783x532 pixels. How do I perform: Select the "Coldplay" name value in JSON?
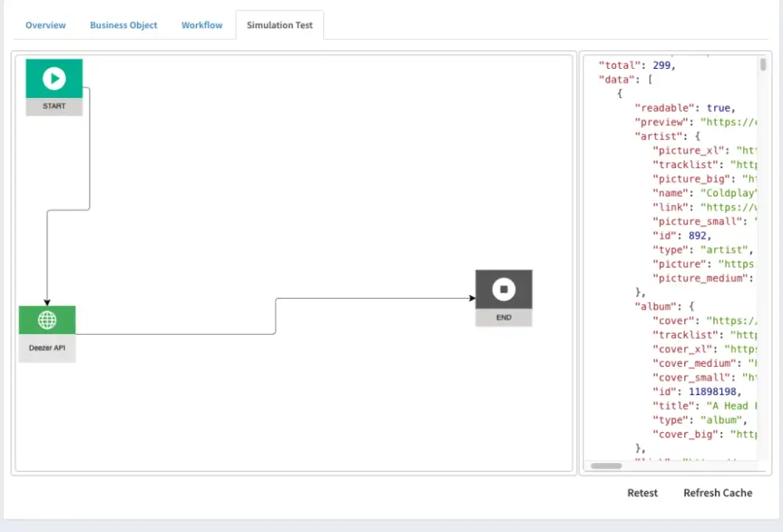coord(730,192)
